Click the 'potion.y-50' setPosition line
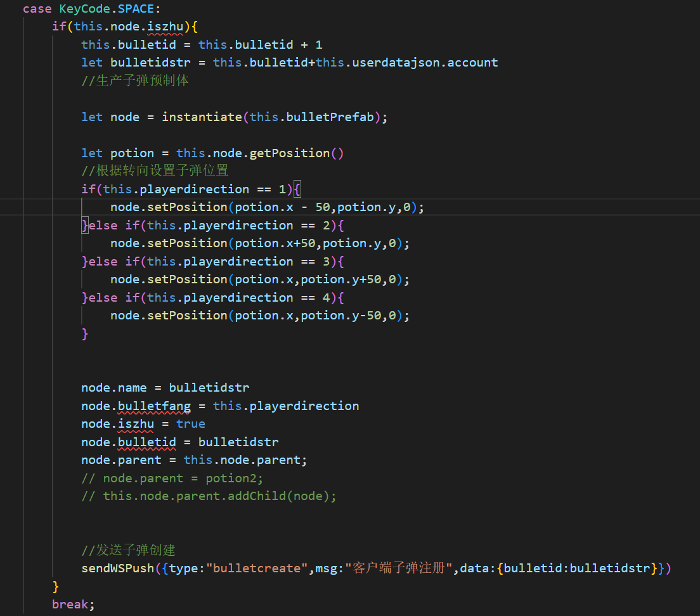The image size is (700, 616). click(x=260, y=316)
